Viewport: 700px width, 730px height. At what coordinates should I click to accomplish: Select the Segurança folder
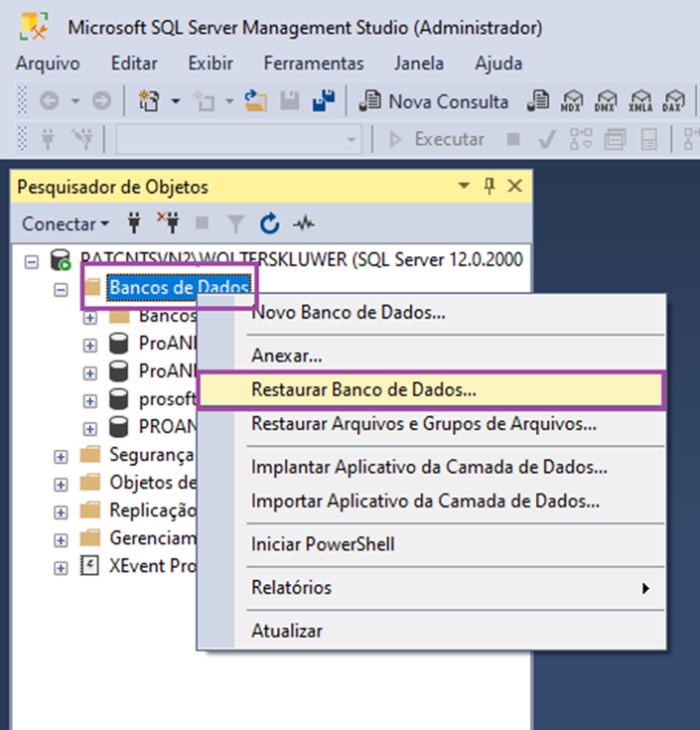pyautogui.click(x=152, y=455)
